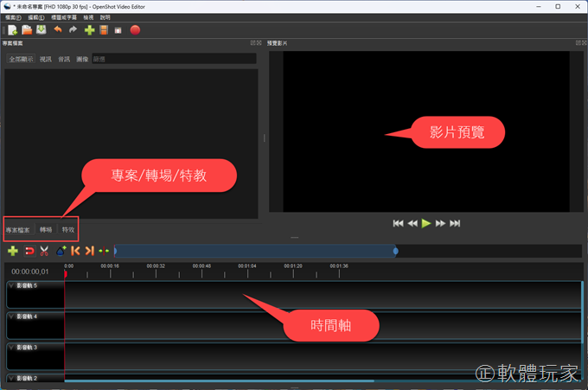Click the New Project icon in toolbar
Viewport: 588px width, 390px height.
12,30
